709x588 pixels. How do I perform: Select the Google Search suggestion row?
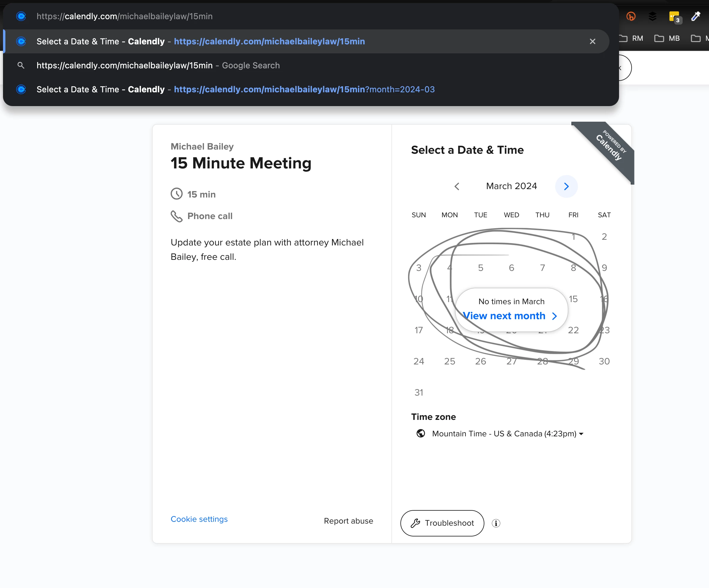(158, 65)
